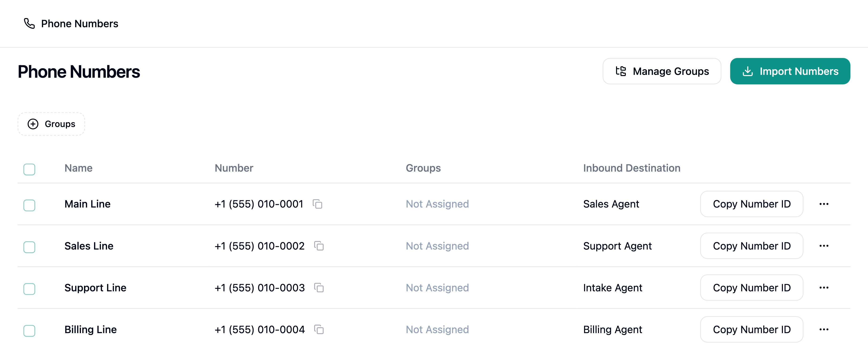Image resolution: width=868 pixels, height=358 pixels.
Task: Click the Sales Line name cell
Action: pyautogui.click(x=89, y=246)
